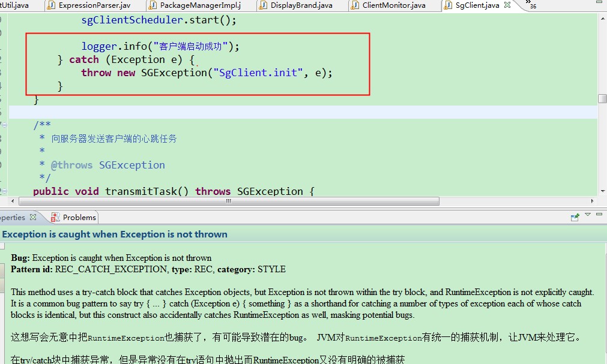Image resolution: width=607 pixels, height=364 pixels.
Task: Click the 'Bug:' description line
Action: pos(111,258)
